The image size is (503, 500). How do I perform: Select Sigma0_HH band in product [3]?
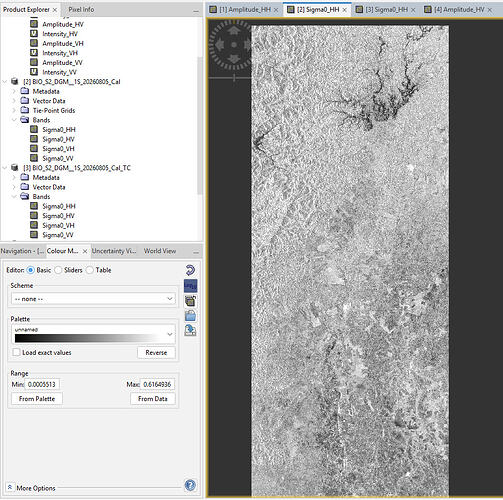[x=59, y=206]
